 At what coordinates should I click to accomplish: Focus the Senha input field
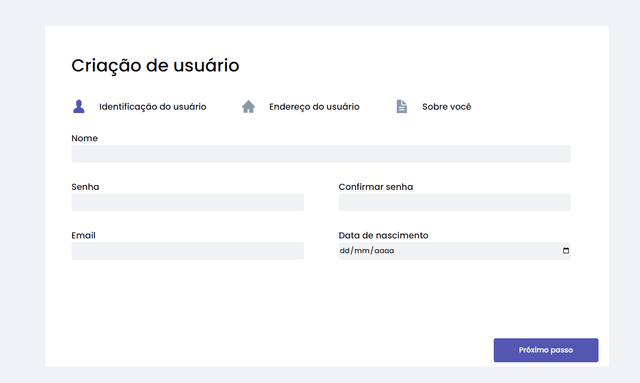click(x=187, y=203)
